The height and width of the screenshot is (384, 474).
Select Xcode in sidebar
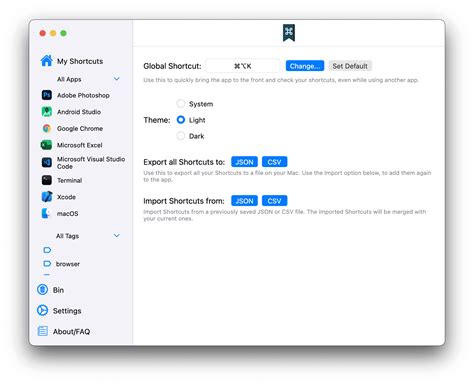[66, 197]
